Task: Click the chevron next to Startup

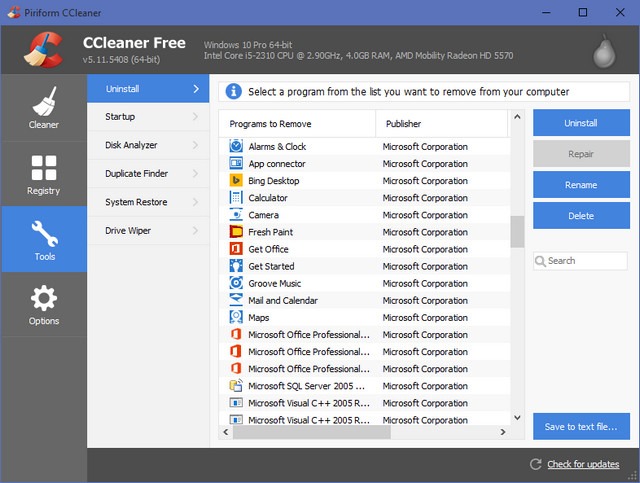Action: click(x=196, y=117)
